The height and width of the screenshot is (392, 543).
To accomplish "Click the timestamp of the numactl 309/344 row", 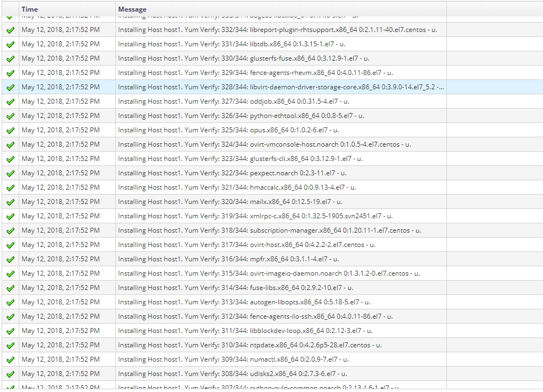I will click(60, 359).
